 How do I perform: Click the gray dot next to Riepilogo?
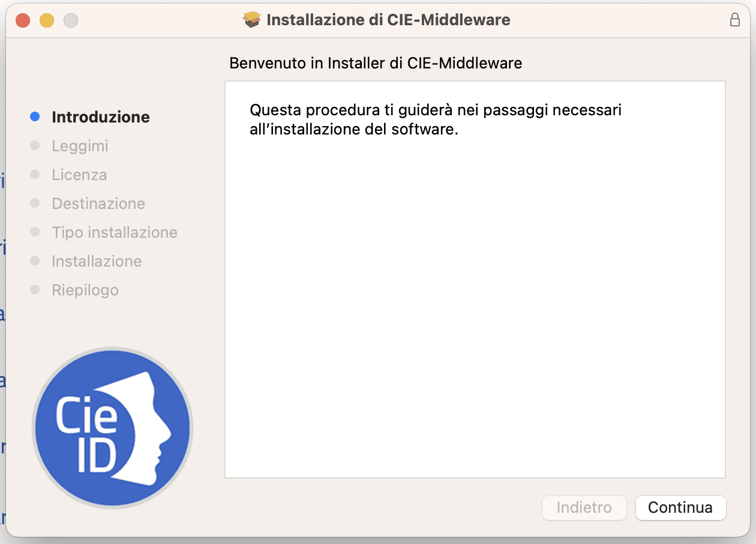34,289
